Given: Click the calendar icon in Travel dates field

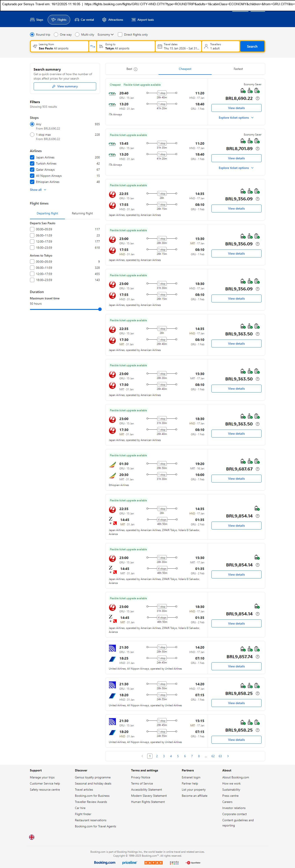Looking at the screenshot, I should point(160,47).
